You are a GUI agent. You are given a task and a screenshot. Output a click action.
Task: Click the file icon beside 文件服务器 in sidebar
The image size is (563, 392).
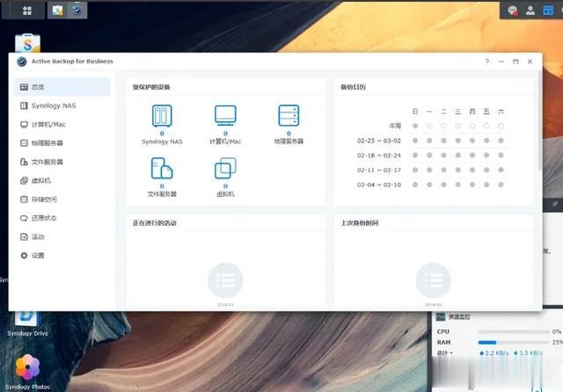24,162
